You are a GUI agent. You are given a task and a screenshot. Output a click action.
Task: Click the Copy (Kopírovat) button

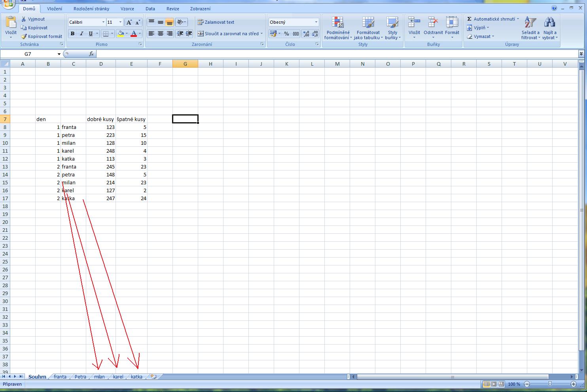[34, 28]
